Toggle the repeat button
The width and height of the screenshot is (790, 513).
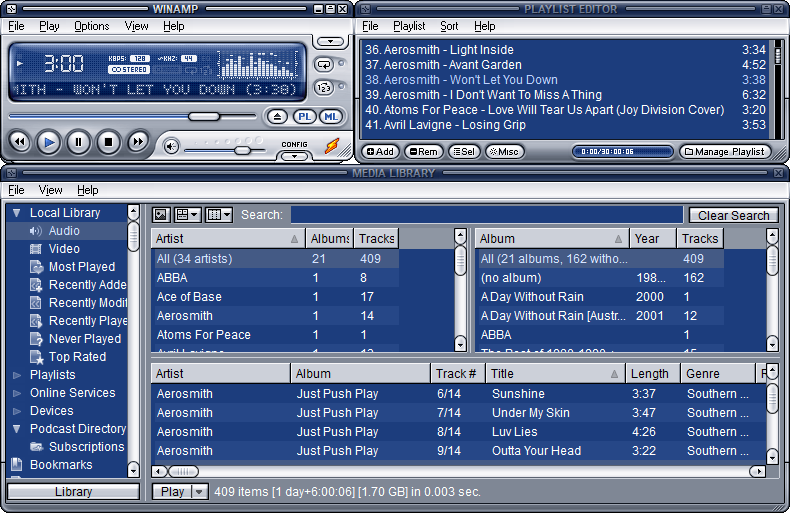[x=324, y=65]
